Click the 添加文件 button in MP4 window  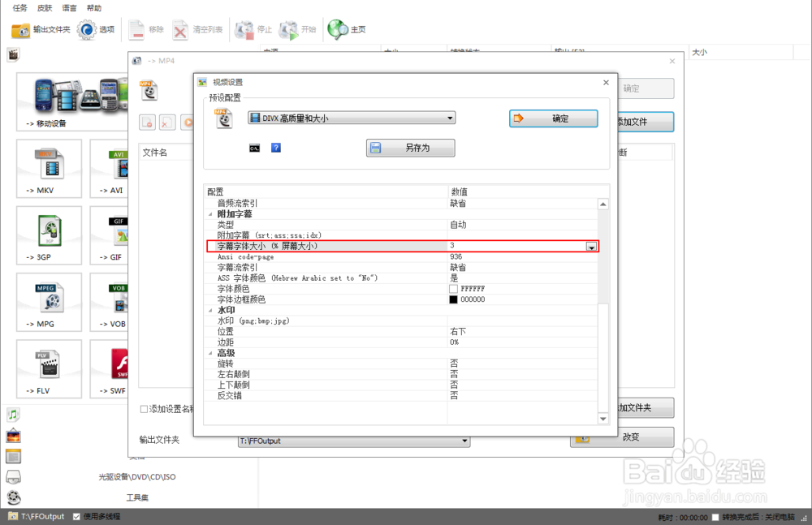pos(646,122)
